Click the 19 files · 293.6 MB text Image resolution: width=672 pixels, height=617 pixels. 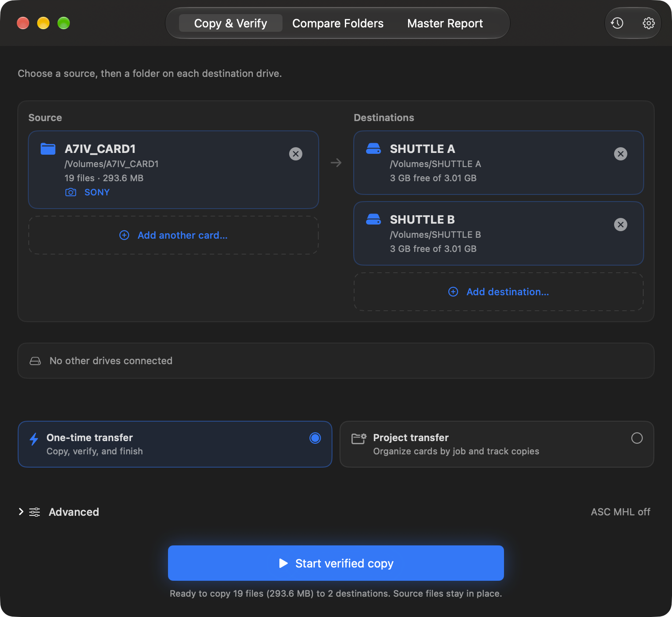(x=104, y=178)
